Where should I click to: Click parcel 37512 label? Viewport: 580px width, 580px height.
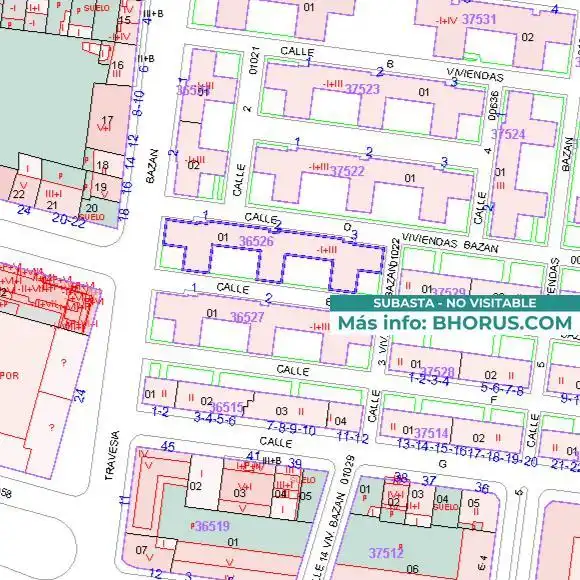[x=386, y=553]
